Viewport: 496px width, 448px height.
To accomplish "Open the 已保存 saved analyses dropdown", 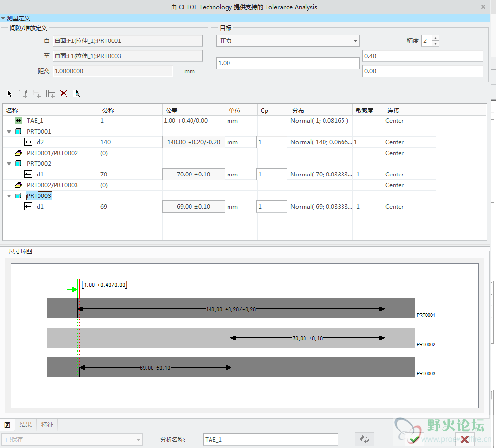I will pos(138,439).
